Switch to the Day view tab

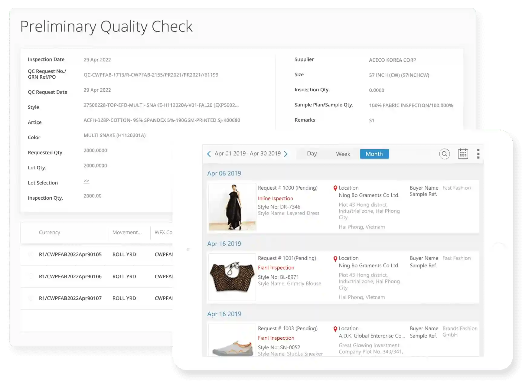(x=312, y=154)
